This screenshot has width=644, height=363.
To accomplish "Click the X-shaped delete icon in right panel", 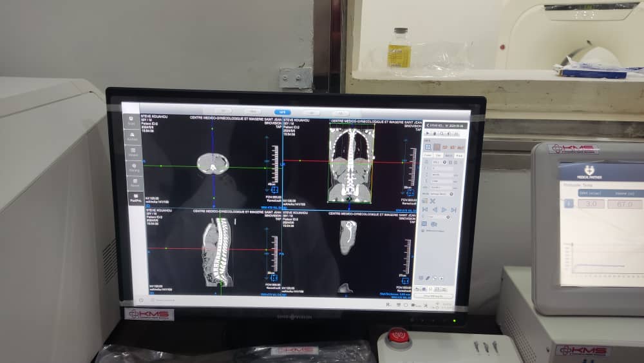I will [x=433, y=201].
